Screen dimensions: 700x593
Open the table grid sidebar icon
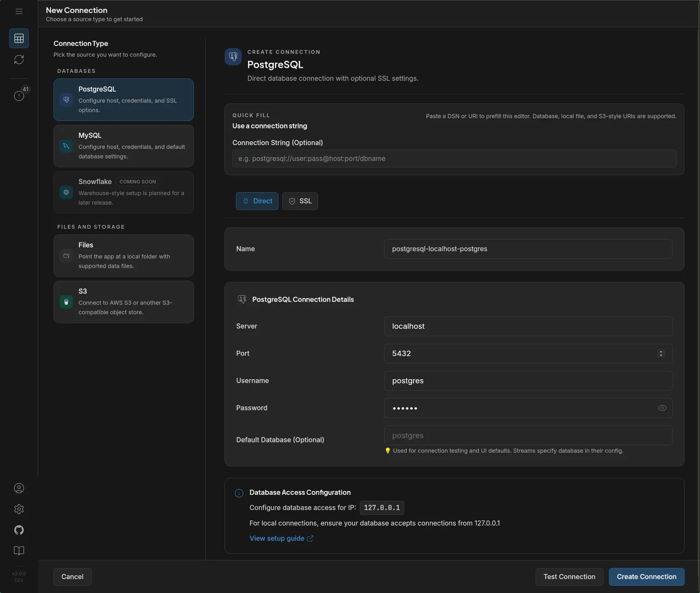pos(19,38)
